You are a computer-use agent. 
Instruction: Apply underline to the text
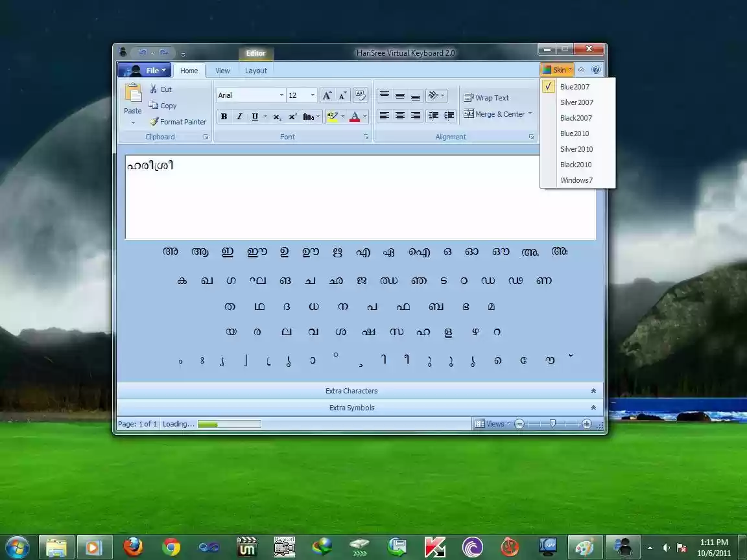[254, 117]
